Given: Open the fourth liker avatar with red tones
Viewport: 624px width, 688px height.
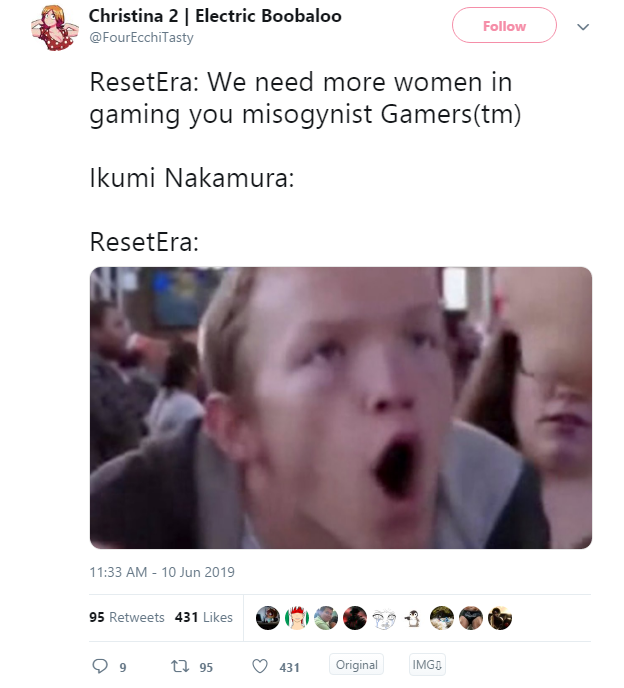Looking at the screenshot, I should tap(355, 618).
